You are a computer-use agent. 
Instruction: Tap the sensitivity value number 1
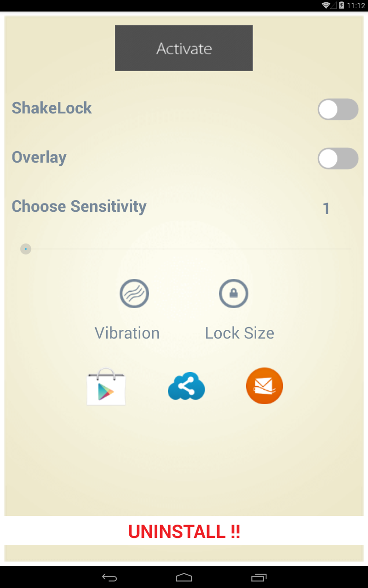pos(326,209)
